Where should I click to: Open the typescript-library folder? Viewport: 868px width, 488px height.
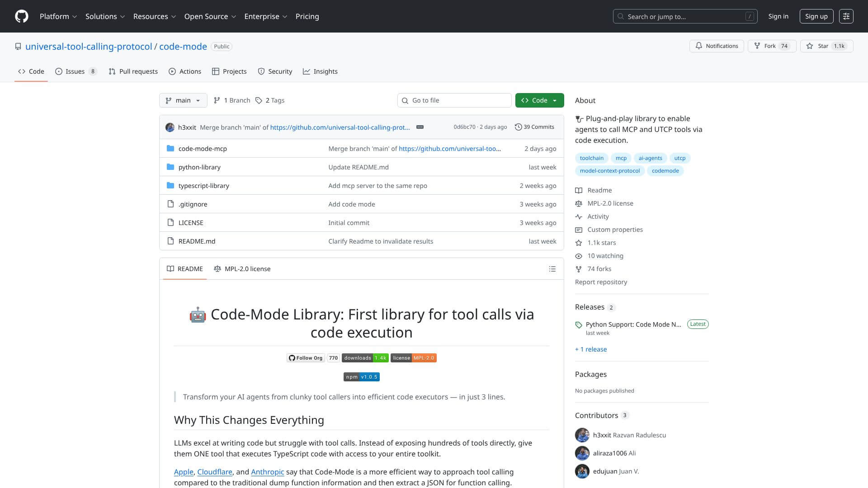(x=203, y=186)
